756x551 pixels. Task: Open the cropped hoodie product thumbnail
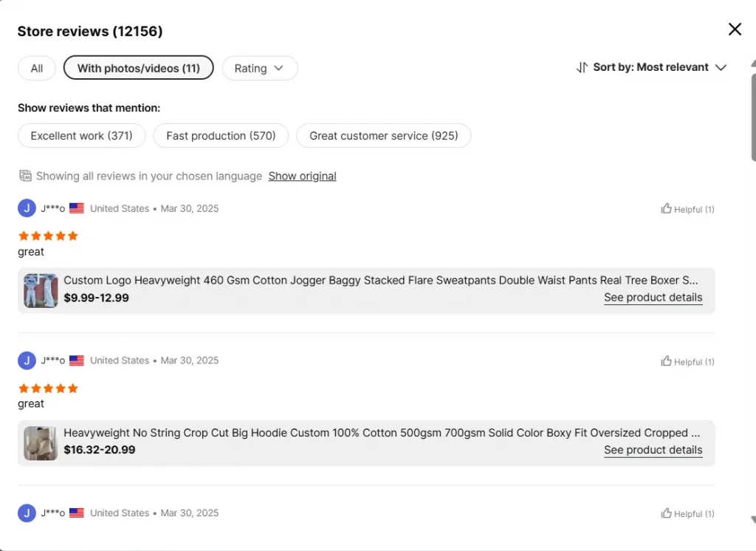tap(41, 443)
